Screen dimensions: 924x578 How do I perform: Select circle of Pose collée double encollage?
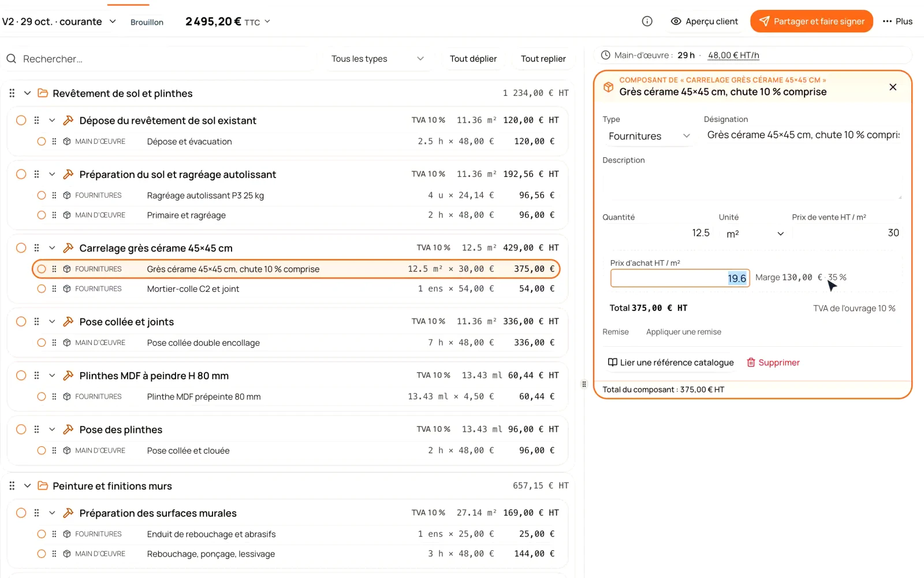42,343
